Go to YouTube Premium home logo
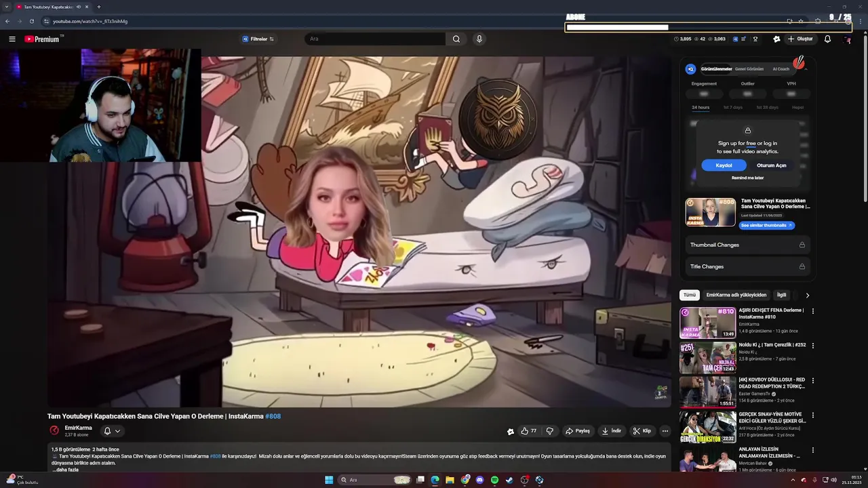868x488 pixels. pos(43,39)
